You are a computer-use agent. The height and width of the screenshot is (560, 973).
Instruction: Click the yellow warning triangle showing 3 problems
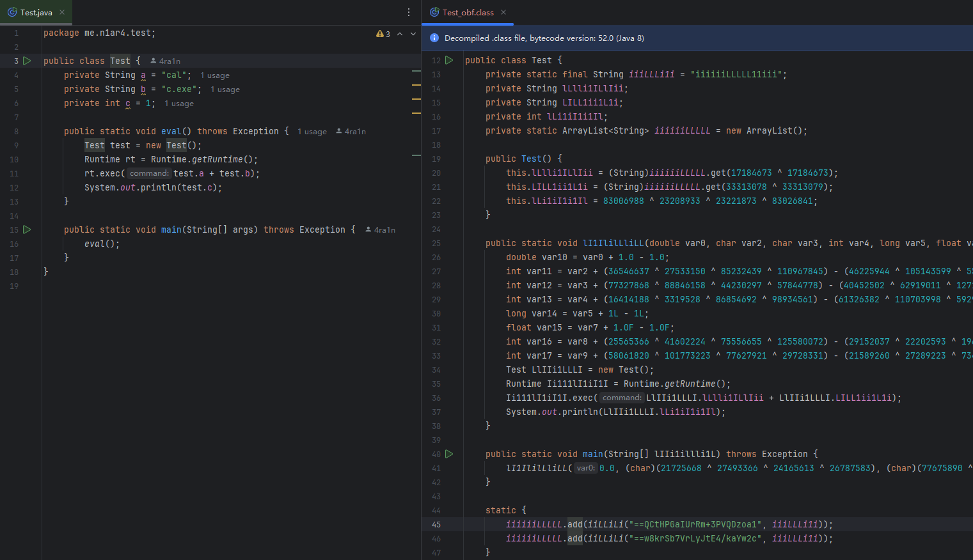click(380, 34)
